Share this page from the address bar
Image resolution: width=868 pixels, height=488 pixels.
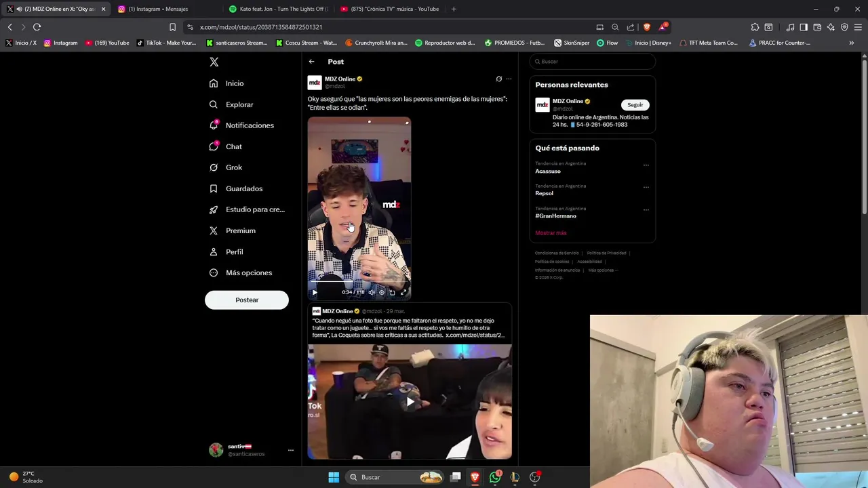pos(631,27)
